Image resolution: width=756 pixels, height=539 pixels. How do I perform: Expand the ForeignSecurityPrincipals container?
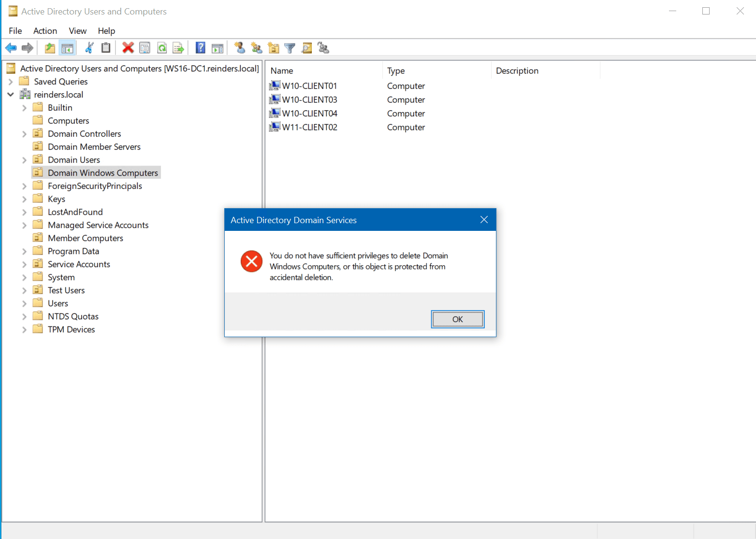click(x=24, y=186)
